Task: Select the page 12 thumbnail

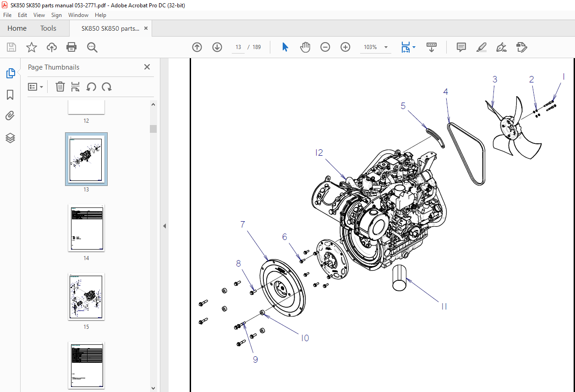Action: (86, 107)
